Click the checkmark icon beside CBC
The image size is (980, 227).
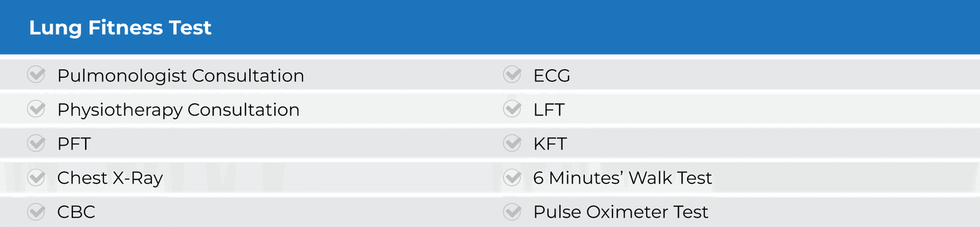pos(37,212)
